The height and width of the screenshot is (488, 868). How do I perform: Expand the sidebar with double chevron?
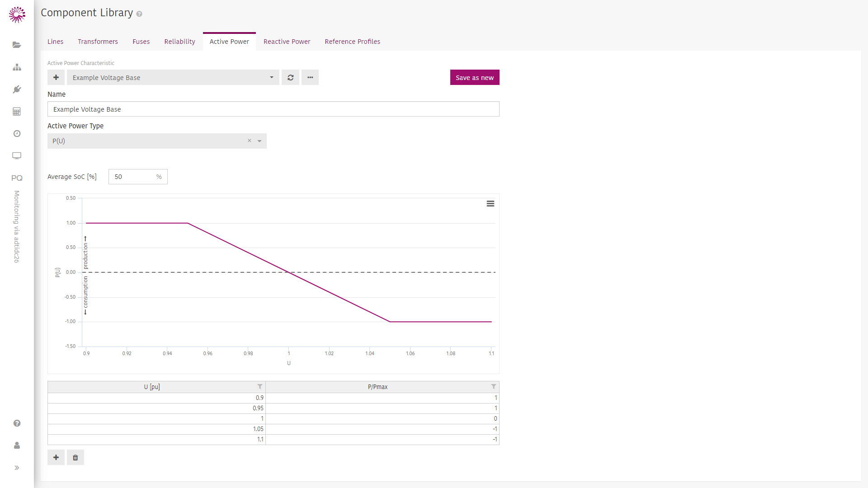pyautogui.click(x=17, y=467)
